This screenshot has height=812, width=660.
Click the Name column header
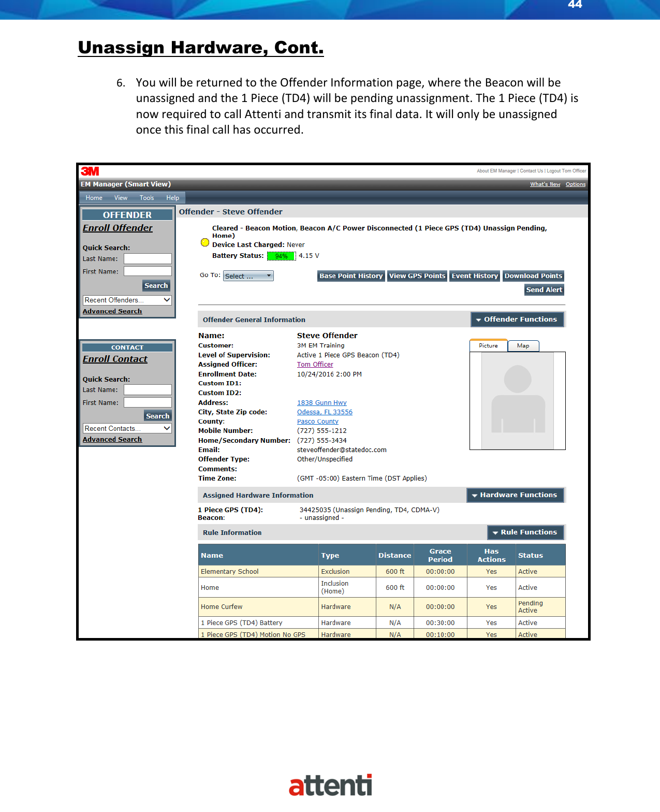[259, 555]
